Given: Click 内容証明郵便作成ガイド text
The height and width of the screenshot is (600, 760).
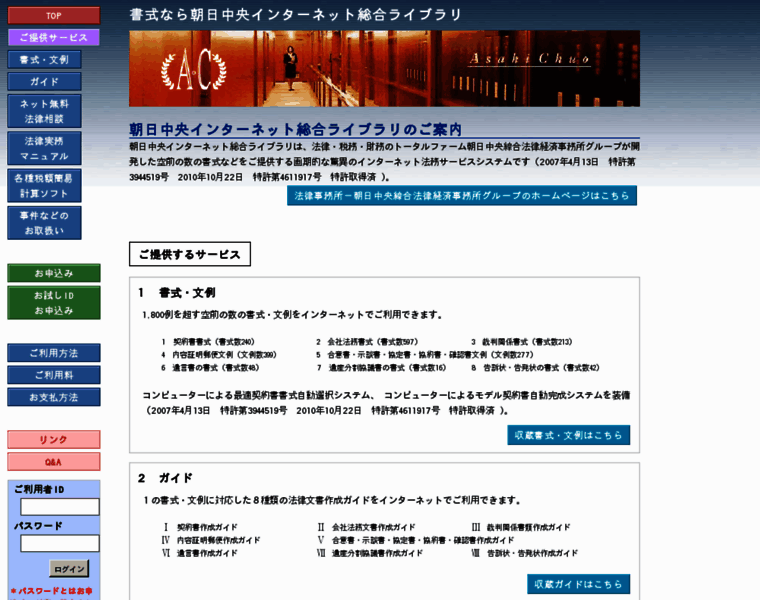Looking at the screenshot, I should point(218,540).
